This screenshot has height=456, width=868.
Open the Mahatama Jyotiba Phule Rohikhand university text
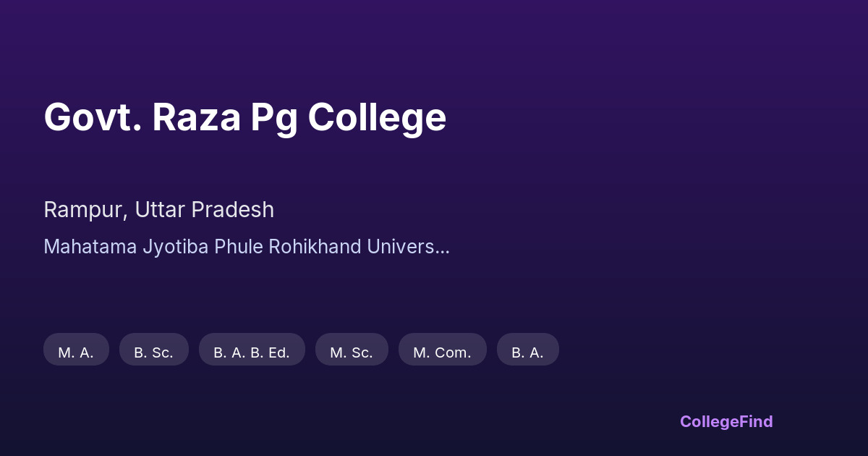point(246,247)
